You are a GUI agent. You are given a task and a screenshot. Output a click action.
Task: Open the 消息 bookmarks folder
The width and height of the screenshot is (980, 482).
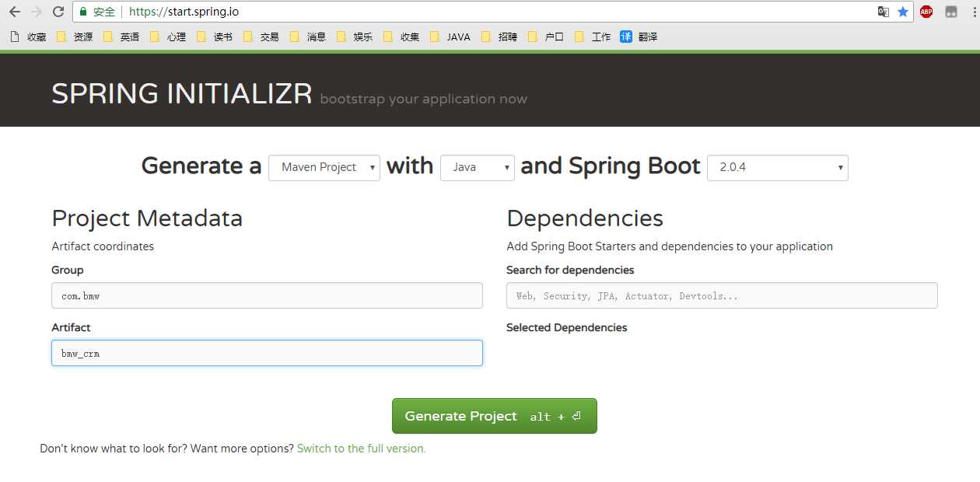tap(308, 37)
